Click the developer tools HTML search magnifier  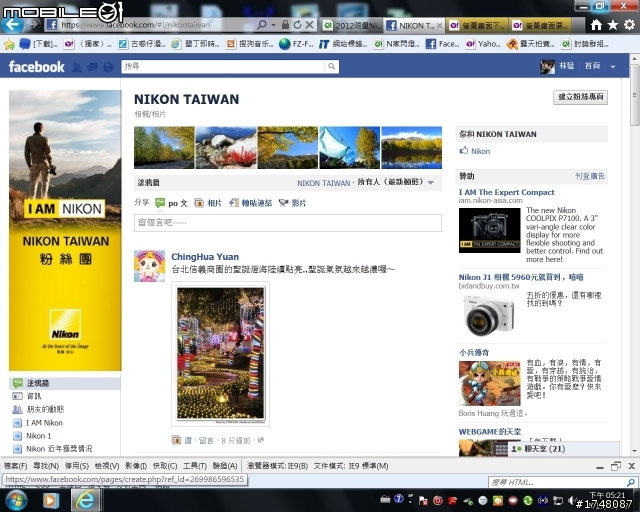point(631,483)
